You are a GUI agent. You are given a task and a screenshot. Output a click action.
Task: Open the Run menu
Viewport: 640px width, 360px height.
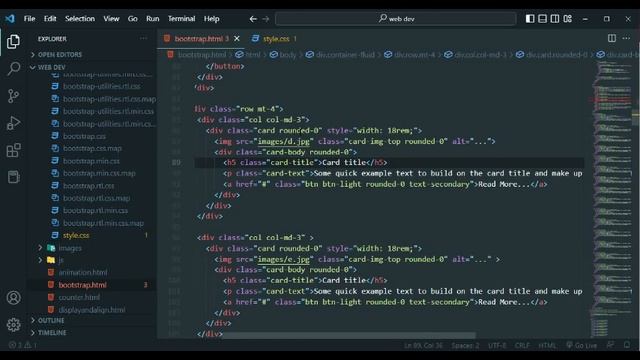coord(153,19)
